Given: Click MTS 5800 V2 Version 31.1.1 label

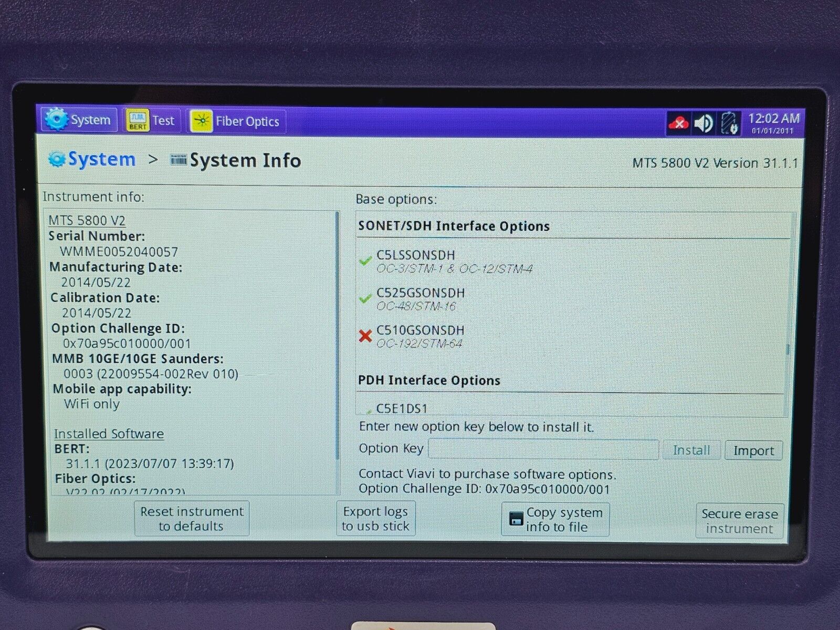Looking at the screenshot, I should [x=715, y=163].
